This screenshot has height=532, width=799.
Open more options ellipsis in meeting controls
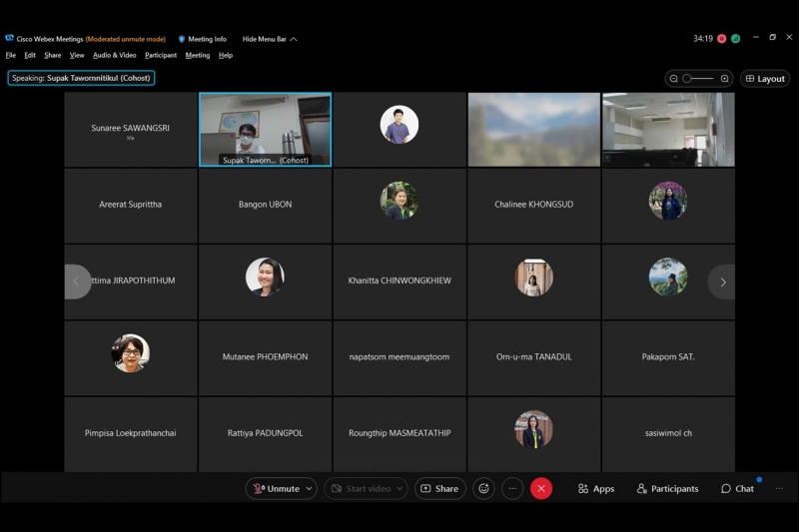(x=512, y=488)
